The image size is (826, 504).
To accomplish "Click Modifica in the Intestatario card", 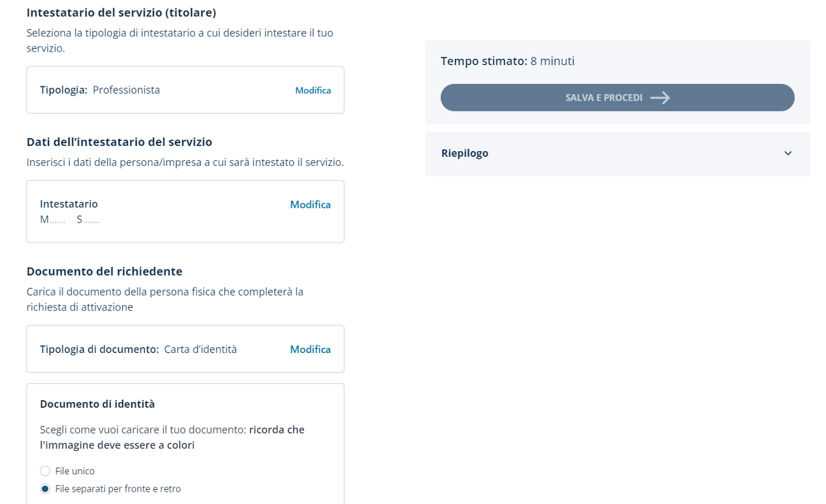I will (x=310, y=205).
